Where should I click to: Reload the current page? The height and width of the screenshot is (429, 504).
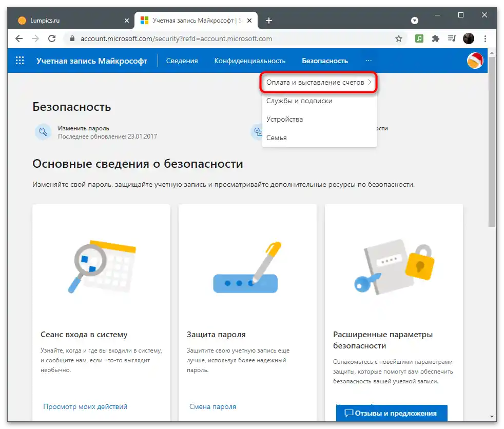click(52, 38)
